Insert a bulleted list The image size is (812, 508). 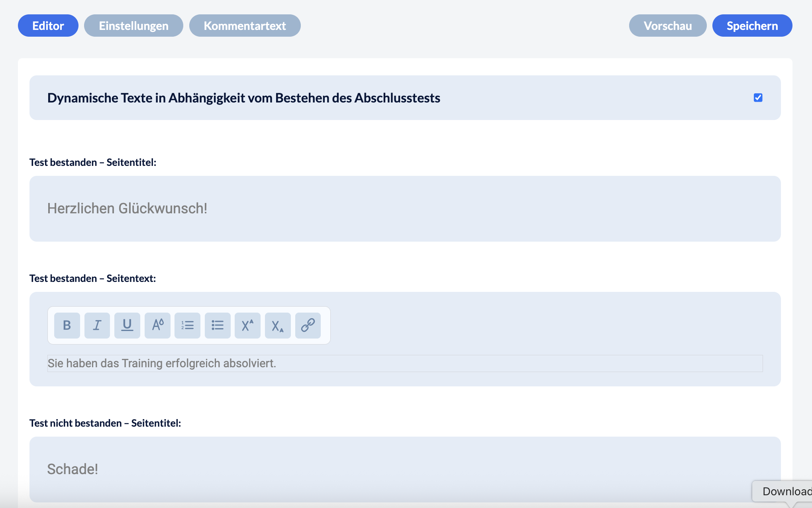pyautogui.click(x=218, y=325)
